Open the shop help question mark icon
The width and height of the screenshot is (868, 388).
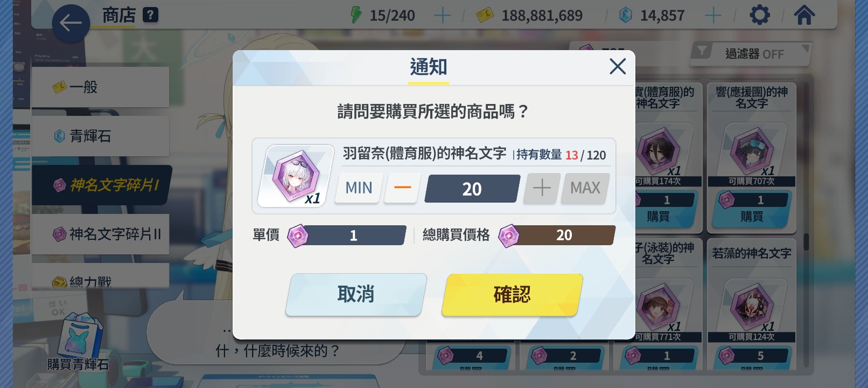tap(150, 15)
